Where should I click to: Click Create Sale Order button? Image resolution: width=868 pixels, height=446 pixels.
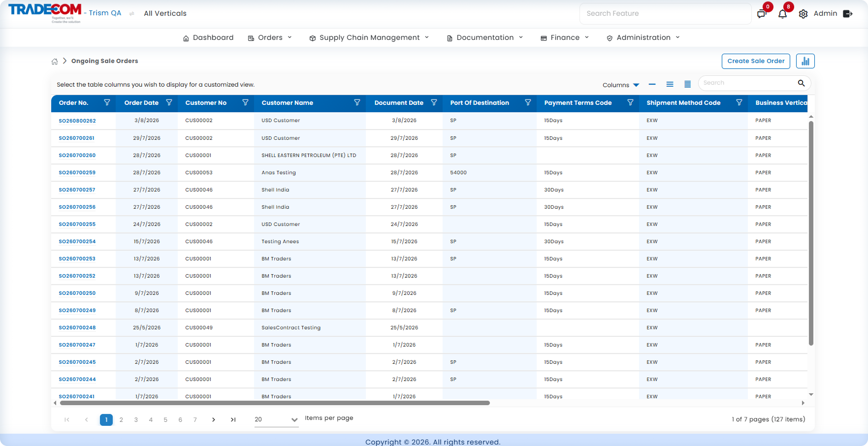point(756,61)
